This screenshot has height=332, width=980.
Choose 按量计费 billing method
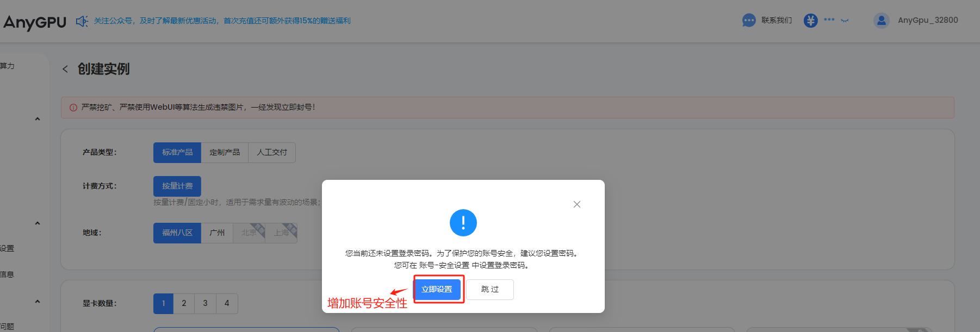point(177,186)
